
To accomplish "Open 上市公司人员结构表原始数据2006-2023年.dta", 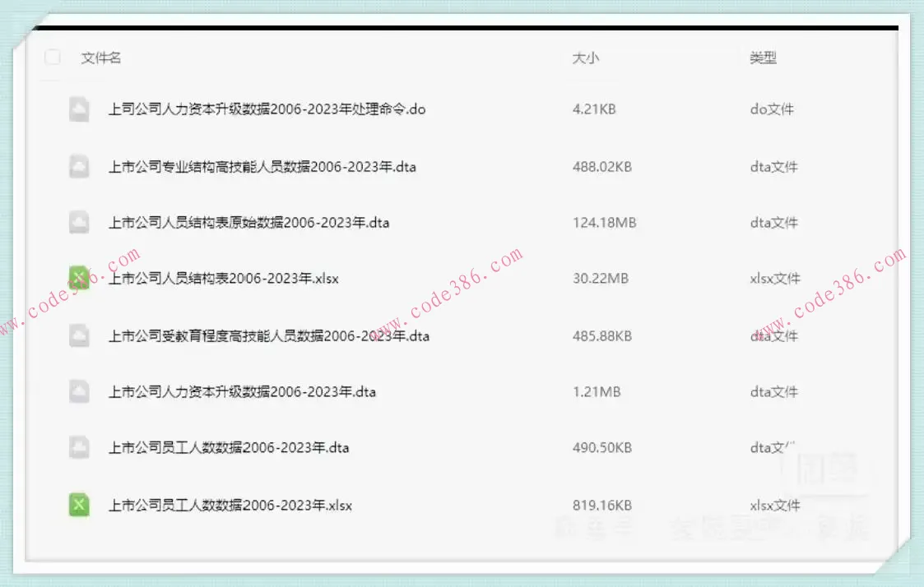I will click(x=251, y=222).
